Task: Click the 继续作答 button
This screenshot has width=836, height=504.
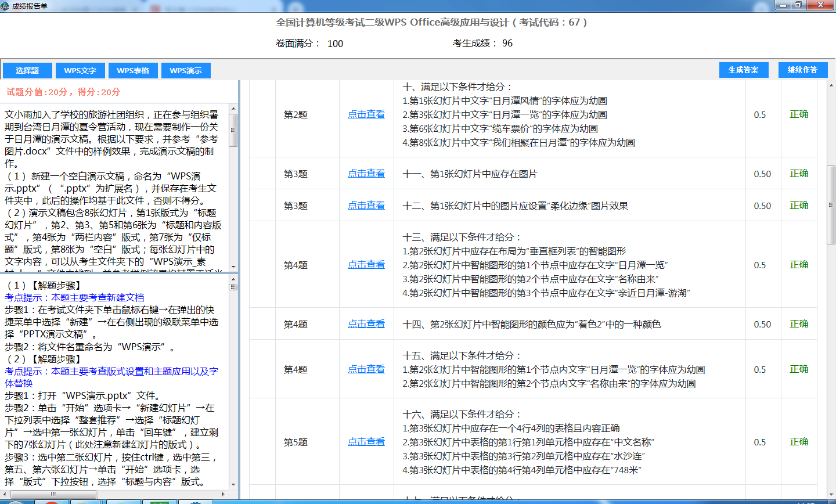Action: click(x=802, y=70)
